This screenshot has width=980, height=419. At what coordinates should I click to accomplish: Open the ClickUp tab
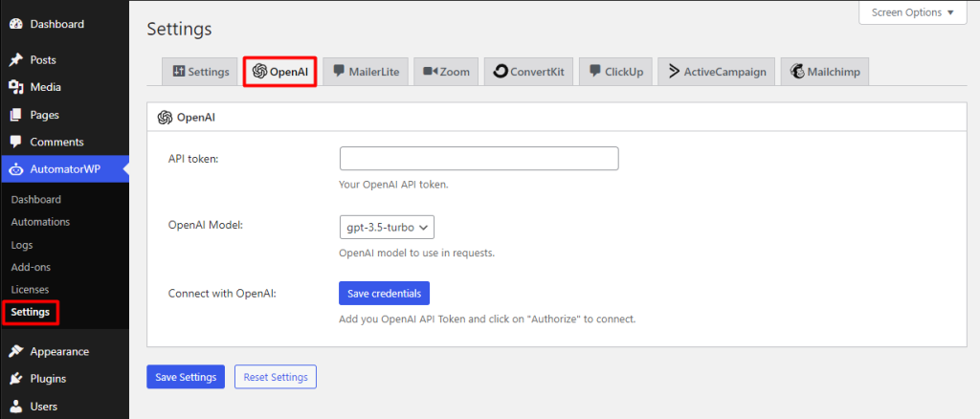tap(616, 72)
